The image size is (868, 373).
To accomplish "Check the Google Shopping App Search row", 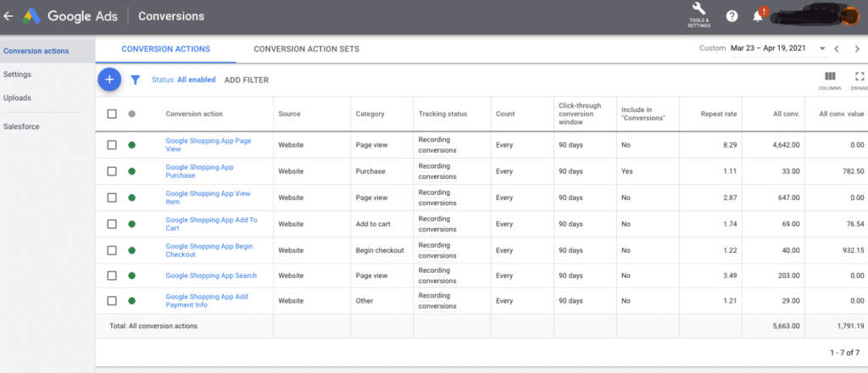I will (x=112, y=276).
